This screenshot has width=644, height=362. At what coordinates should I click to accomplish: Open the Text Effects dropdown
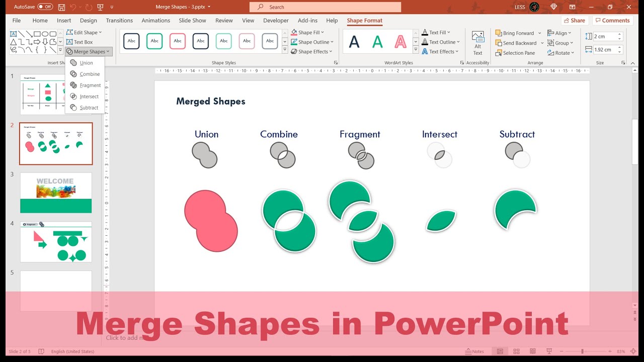click(440, 52)
